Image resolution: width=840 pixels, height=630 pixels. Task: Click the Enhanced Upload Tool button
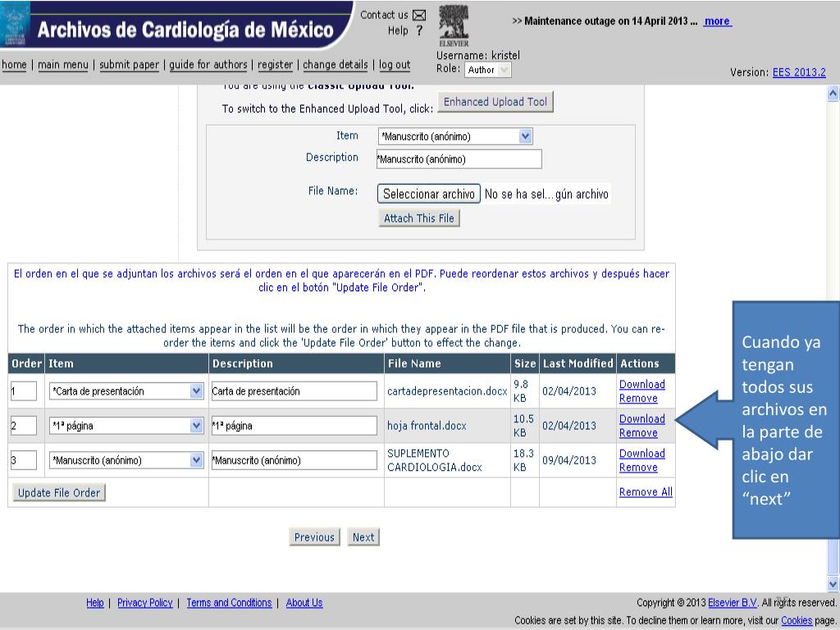pos(495,102)
